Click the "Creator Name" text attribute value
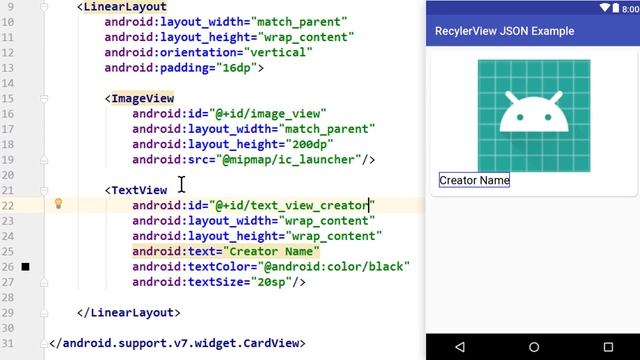 click(x=271, y=251)
